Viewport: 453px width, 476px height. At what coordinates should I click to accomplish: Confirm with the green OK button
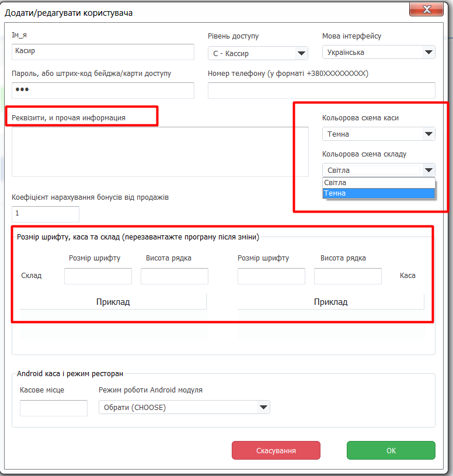pyautogui.click(x=391, y=450)
